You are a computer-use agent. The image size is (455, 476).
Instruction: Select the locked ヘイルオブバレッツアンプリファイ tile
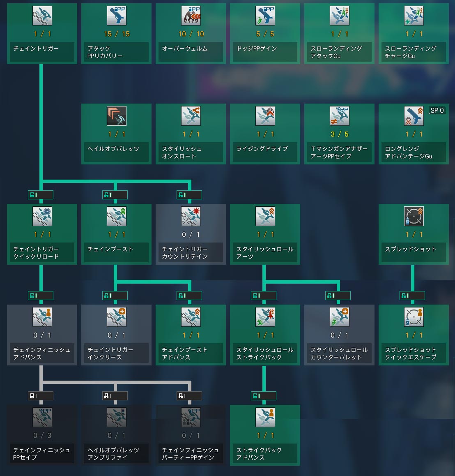pos(116,435)
